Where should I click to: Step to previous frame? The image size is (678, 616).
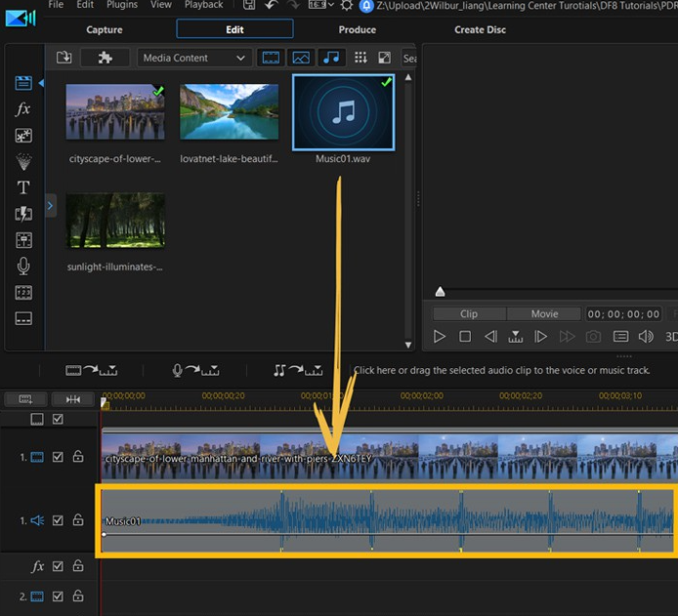pos(490,336)
